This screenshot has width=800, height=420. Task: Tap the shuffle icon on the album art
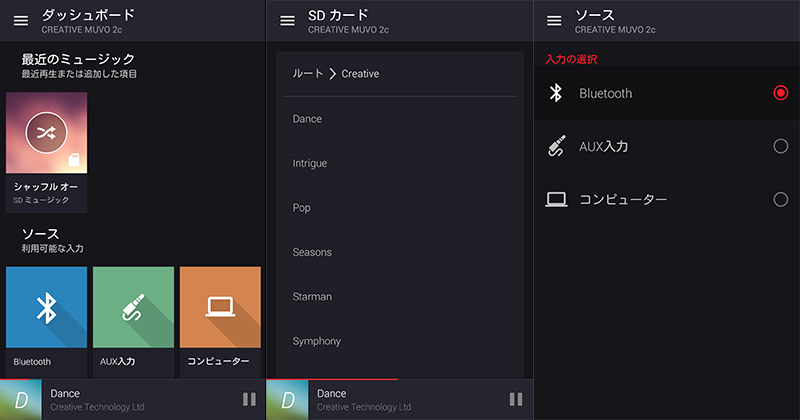click(x=46, y=133)
